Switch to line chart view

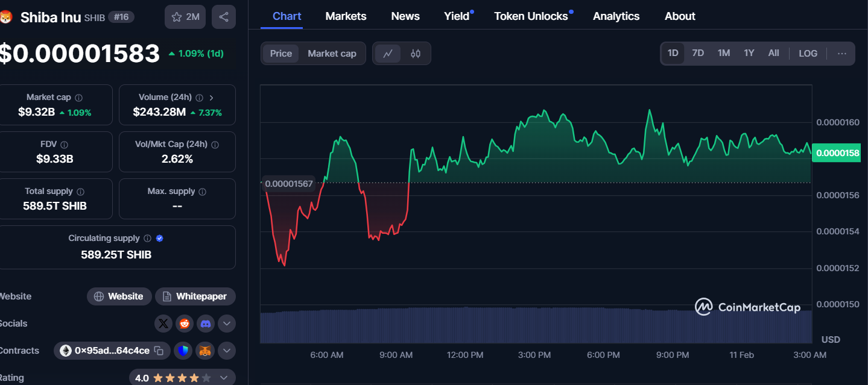tap(388, 54)
